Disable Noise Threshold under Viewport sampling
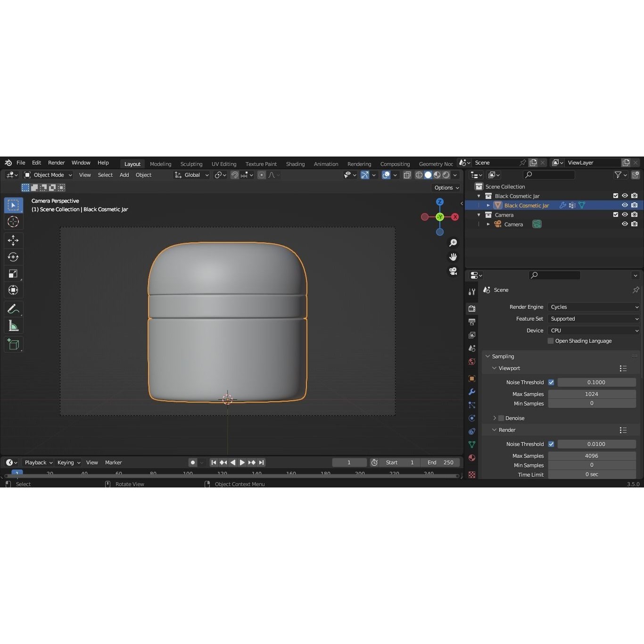Screen dimensions: 644x644 point(551,382)
